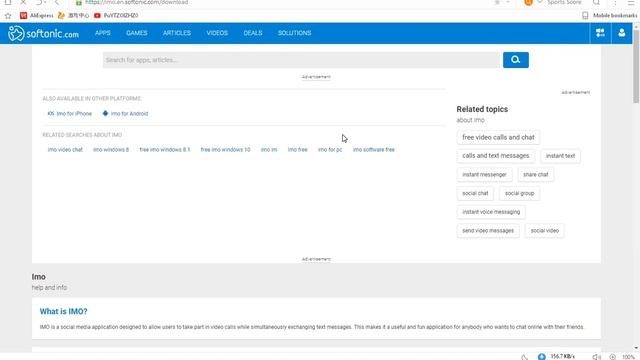Viewport: 640px width, 360px height.
Task: Open 'imo im' related search
Action: (269, 150)
